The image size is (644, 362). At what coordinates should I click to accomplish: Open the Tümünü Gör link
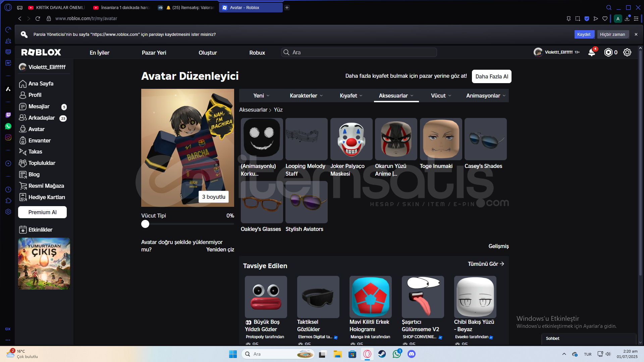[x=486, y=264]
